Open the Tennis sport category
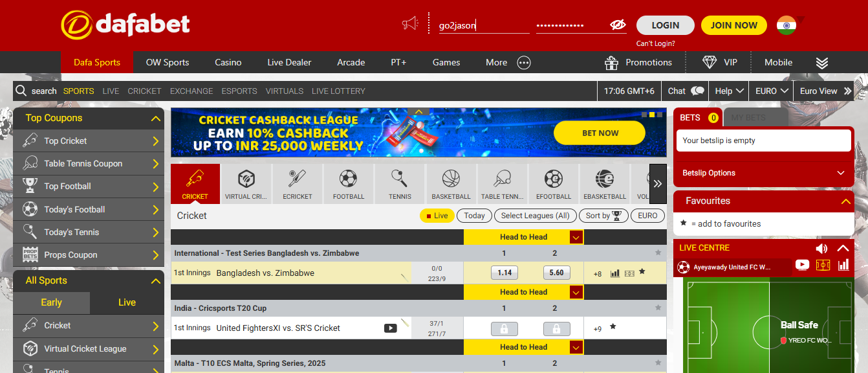868x373 pixels. (x=399, y=183)
